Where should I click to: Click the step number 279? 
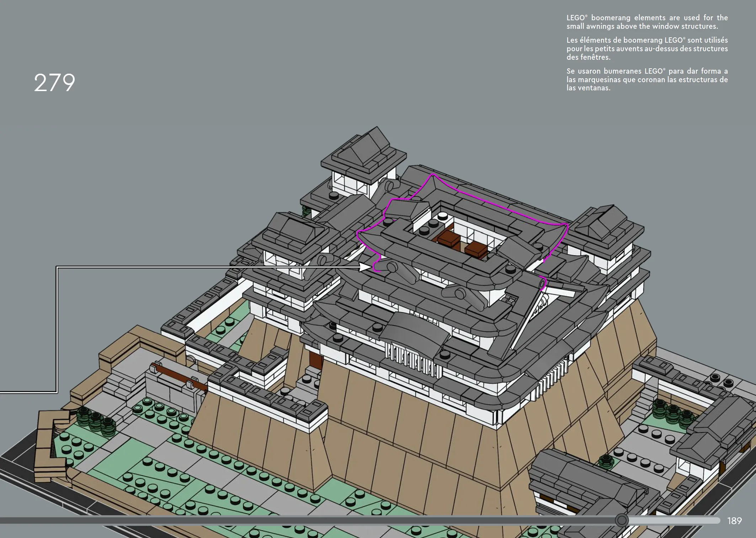point(54,83)
